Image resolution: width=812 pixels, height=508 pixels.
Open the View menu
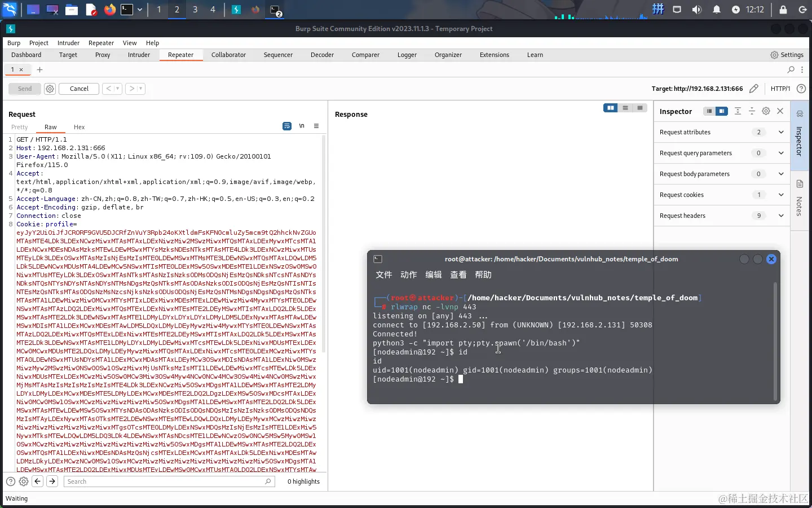(x=130, y=43)
